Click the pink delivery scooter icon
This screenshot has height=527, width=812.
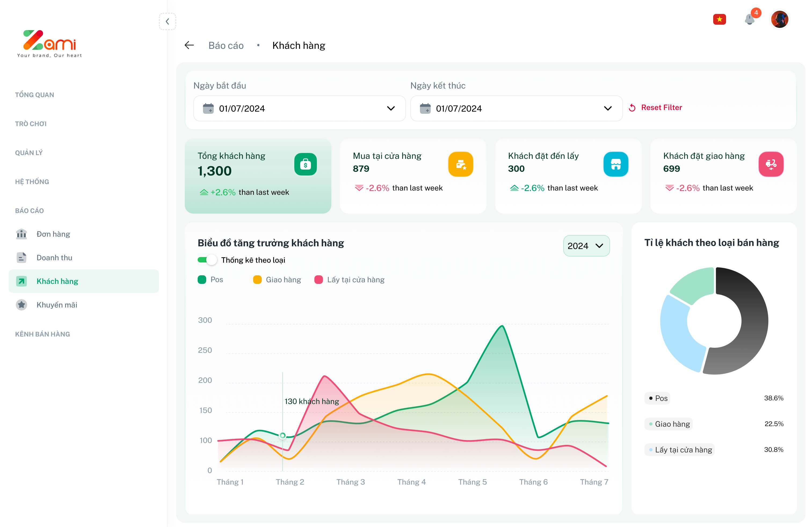pyautogui.click(x=771, y=164)
